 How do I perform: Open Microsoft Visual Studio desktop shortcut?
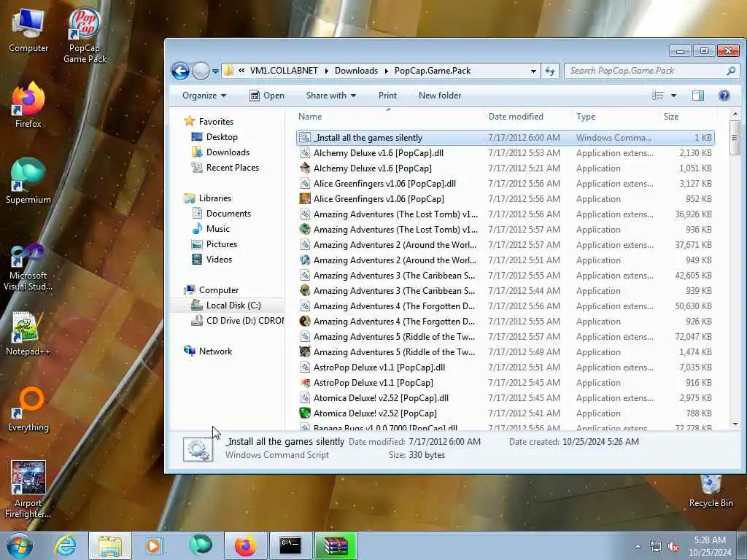tap(28, 267)
